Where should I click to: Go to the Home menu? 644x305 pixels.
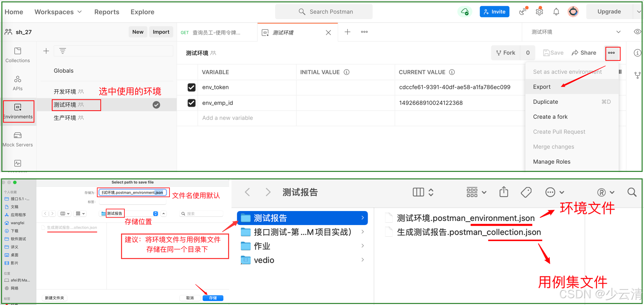[x=14, y=12]
